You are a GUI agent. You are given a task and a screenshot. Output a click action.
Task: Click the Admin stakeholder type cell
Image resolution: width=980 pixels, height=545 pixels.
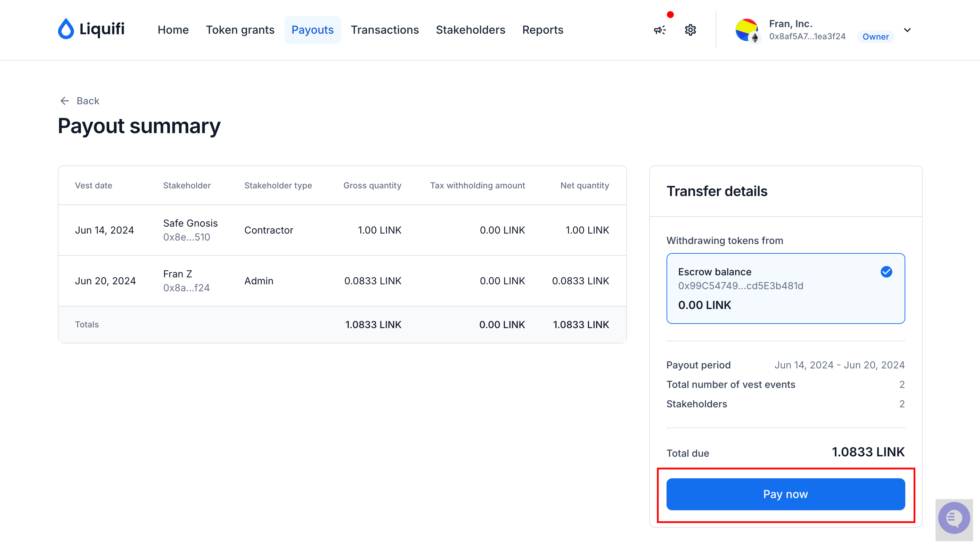[259, 280]
